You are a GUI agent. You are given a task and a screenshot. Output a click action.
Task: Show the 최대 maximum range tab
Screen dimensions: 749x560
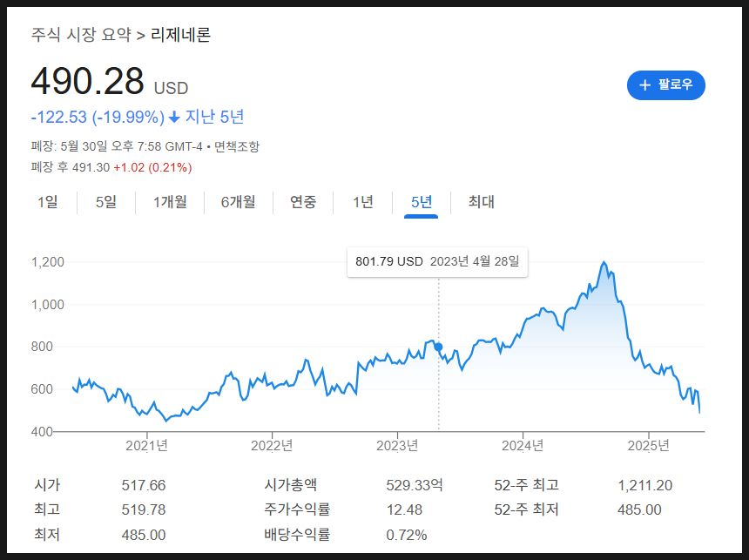point(481,202)
